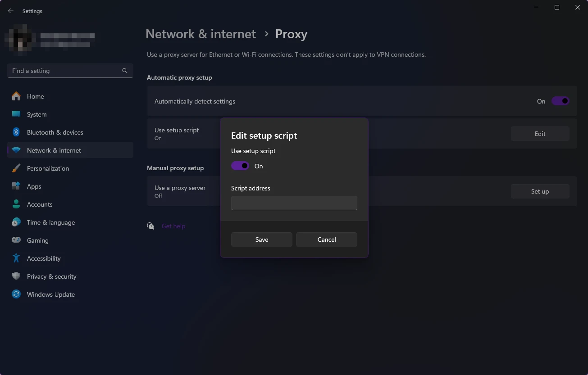Screen dimensions: 588x375
Task: Open System settings via its monitor icon
Action: [x=16, y=114]
